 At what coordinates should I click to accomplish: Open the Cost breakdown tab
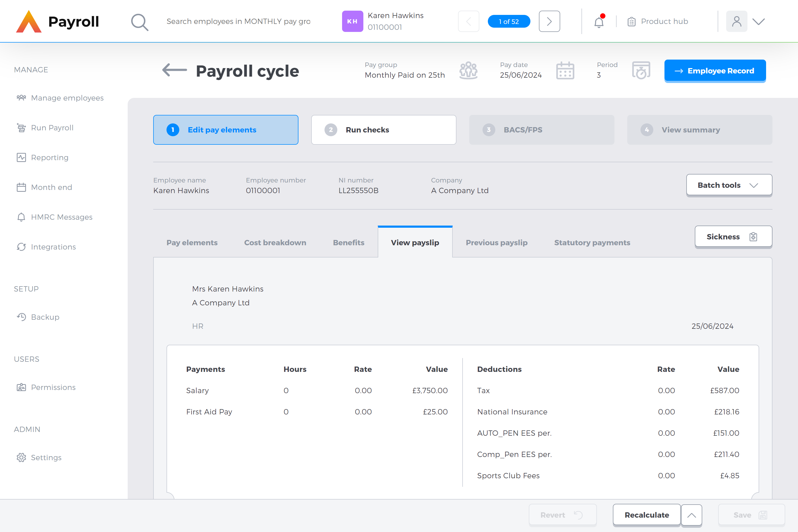[275, 242]
